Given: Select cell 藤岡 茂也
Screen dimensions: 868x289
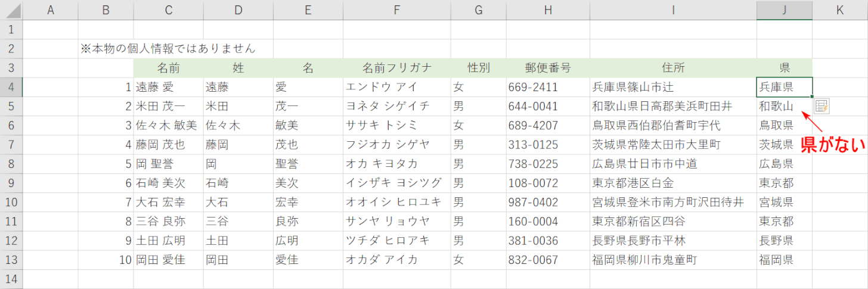Looking at the screenshot, I should click(x=168, y=145).
